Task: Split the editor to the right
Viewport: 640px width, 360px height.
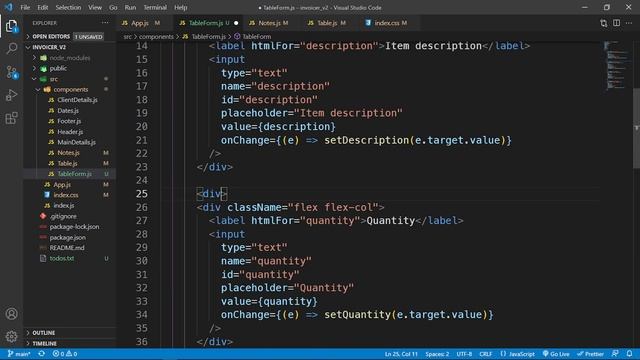Action: pyautogui.click(x=616, y=23)
